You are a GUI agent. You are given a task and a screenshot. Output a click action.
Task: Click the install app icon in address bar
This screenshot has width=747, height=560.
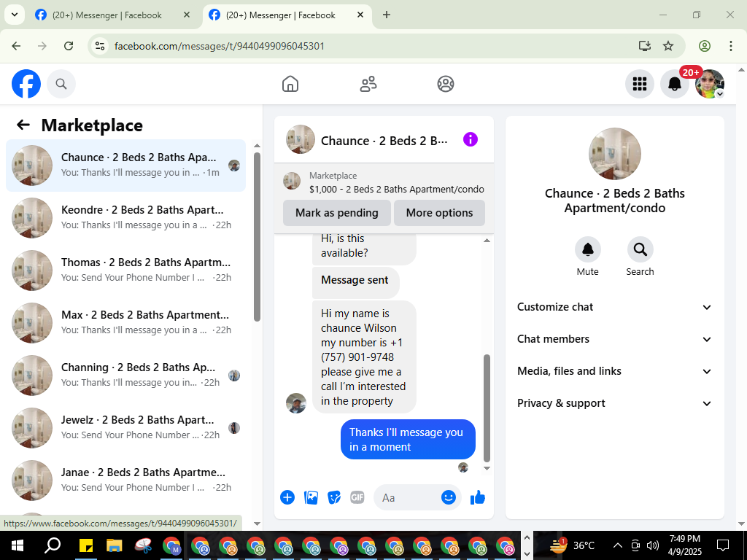tap(645, 46)
